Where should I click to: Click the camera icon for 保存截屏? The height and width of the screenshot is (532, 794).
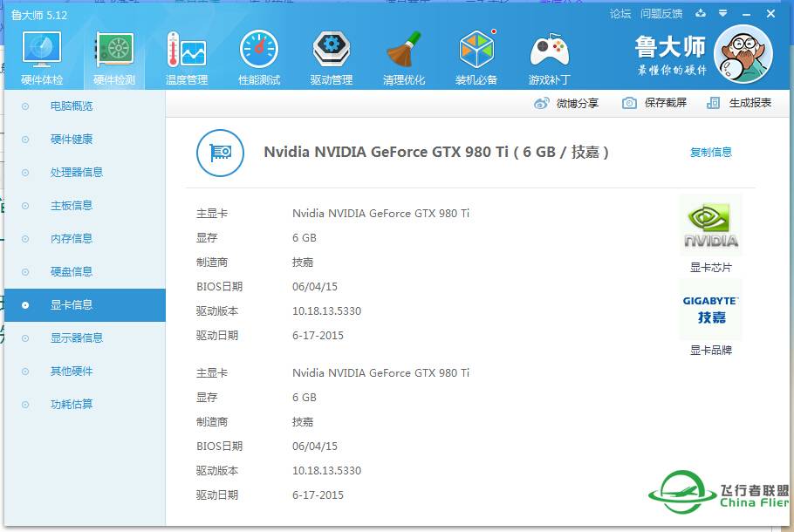click(x=629, y=103)
